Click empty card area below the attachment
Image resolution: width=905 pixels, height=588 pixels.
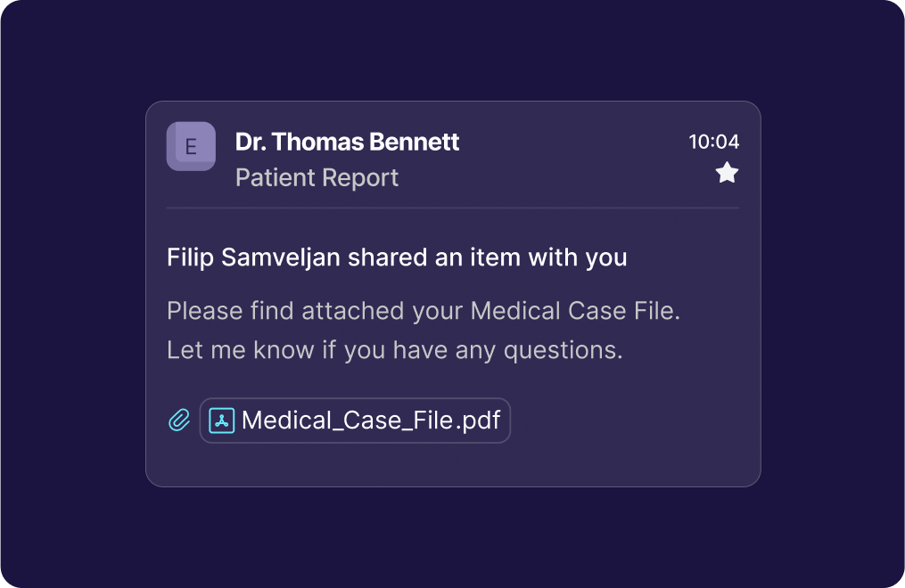[452, 465]
